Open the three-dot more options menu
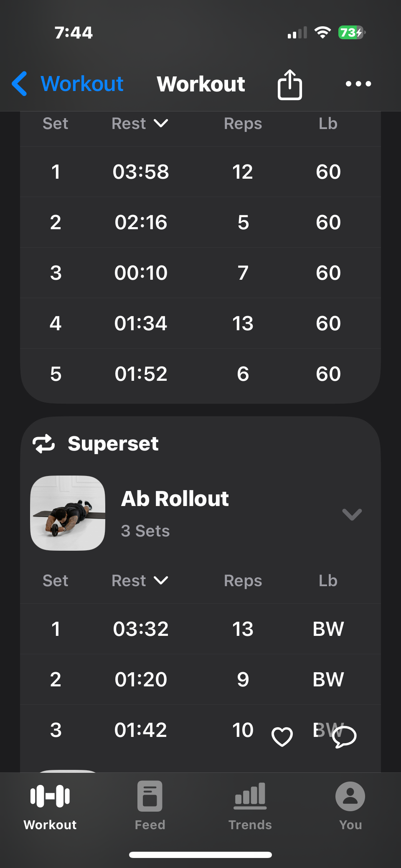 click(x=358, y=84)
